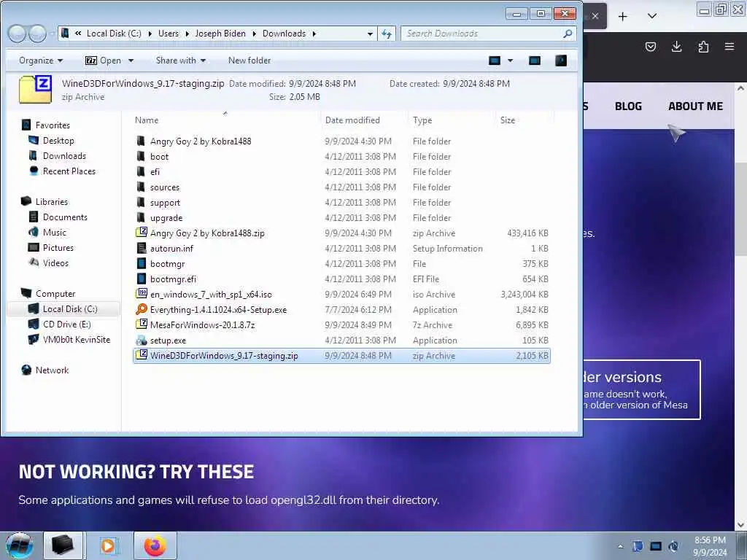Image resolution: width=747 pixels, height=560 pixels.
Task: Click Firefox Pocket save icon
Action: pos(650,47)
